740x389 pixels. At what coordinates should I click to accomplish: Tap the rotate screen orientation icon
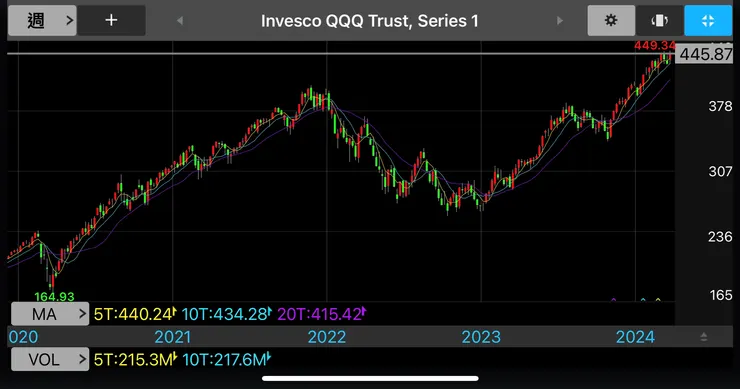659,20
